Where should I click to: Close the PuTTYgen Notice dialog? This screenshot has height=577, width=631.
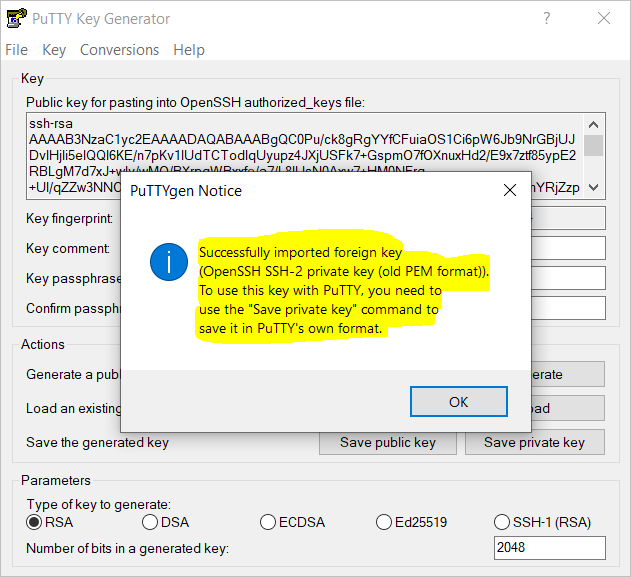510,190
